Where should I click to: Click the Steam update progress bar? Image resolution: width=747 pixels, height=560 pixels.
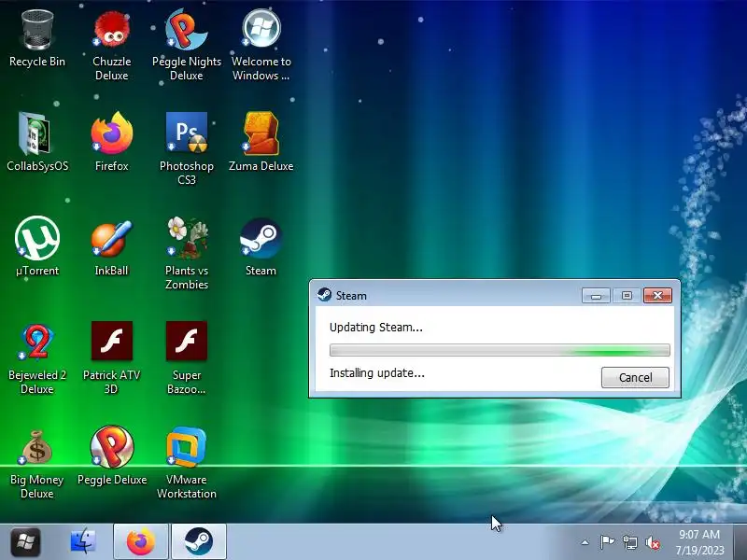click(x=500, y=351)
